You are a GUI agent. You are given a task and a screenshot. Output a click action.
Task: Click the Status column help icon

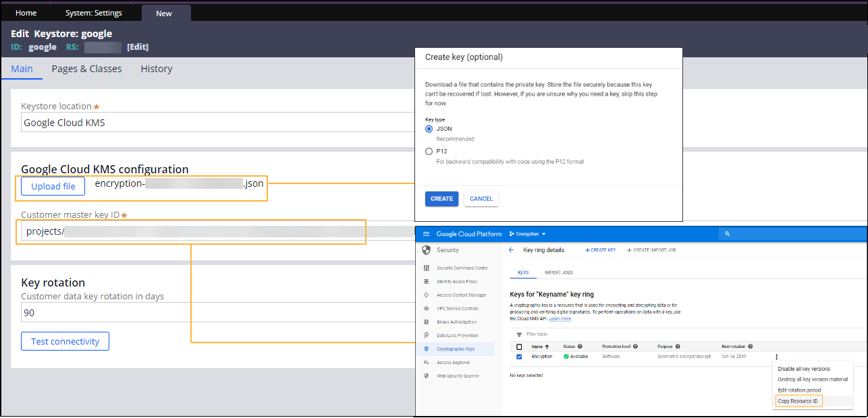point(580,347)
